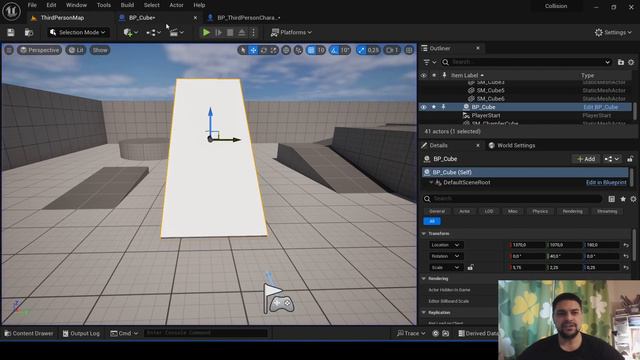This screenshot has width=640, height=360.
Task: Open the viewport hamburger options menu
Action: click(9, 50)
